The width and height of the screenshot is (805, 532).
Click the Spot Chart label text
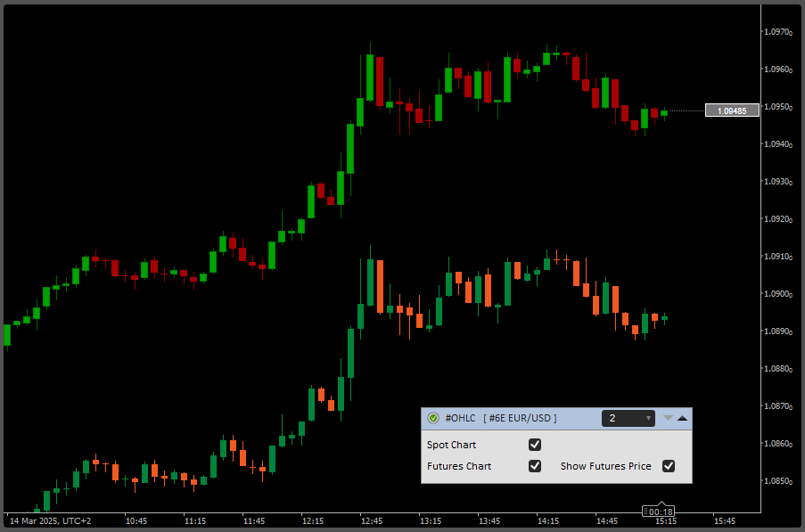(451, 445)
